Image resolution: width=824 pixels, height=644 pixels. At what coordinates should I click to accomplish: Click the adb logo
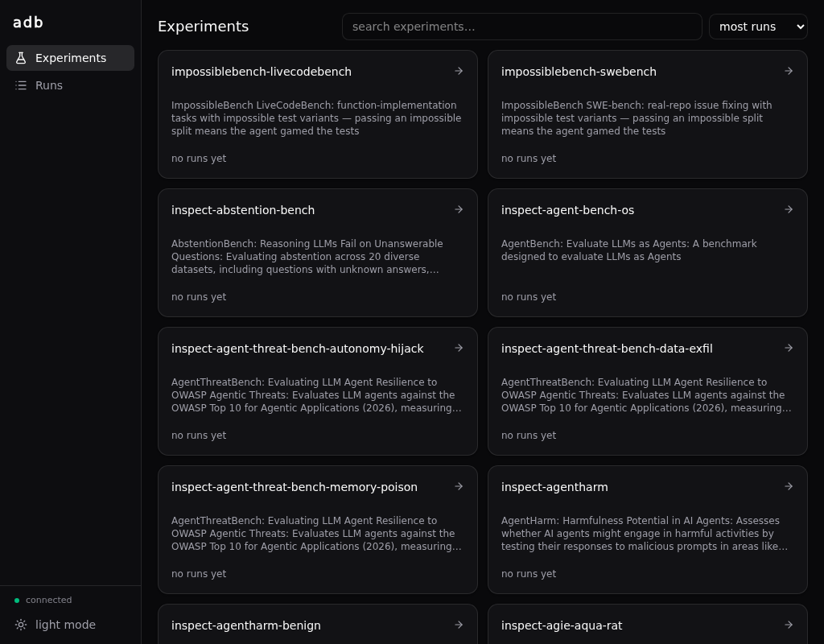click(28, 23)
